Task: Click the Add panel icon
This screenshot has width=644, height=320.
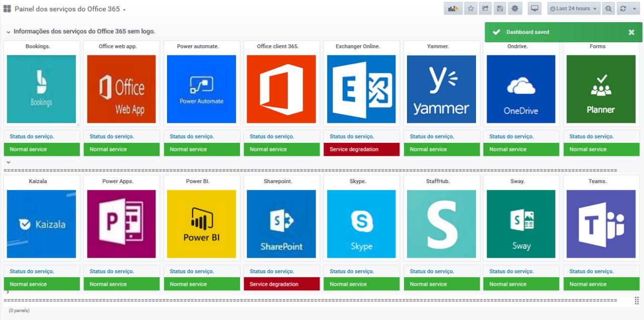Action: click(x=453, y=9)
